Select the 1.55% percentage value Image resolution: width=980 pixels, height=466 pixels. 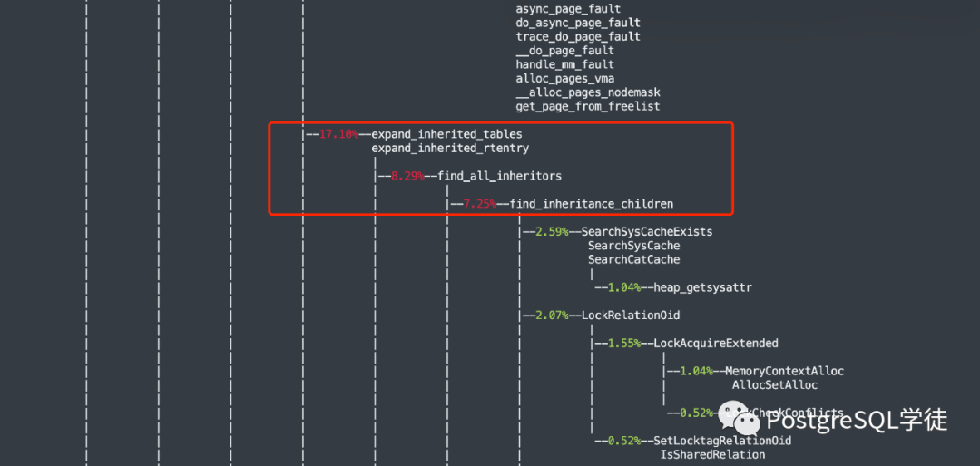click(624, 343)
